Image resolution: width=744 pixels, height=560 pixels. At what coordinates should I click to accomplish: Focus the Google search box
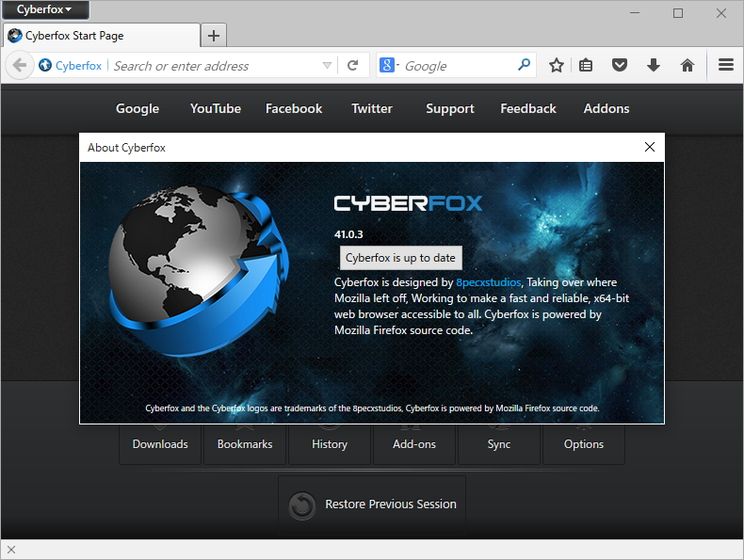458,66
